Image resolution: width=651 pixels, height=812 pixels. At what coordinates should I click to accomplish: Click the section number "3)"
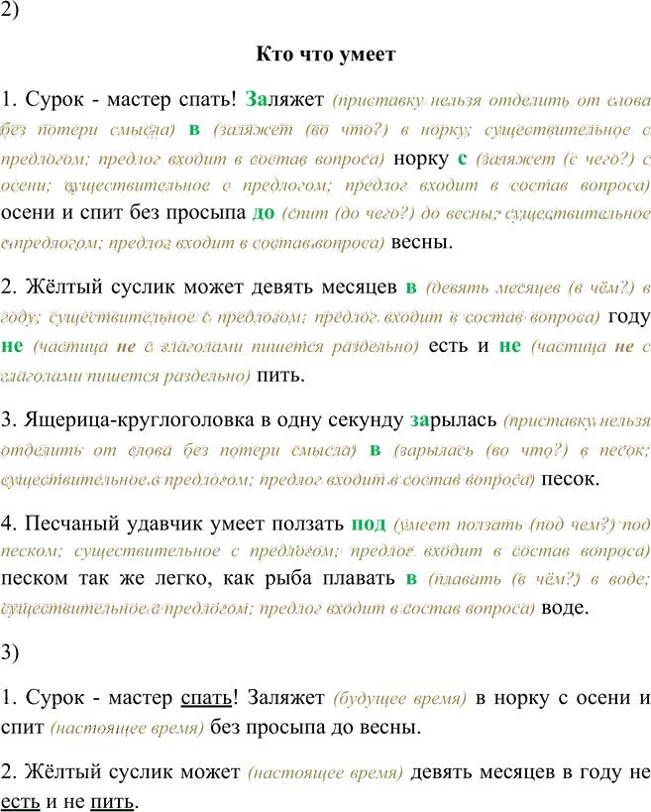point(10,652)
